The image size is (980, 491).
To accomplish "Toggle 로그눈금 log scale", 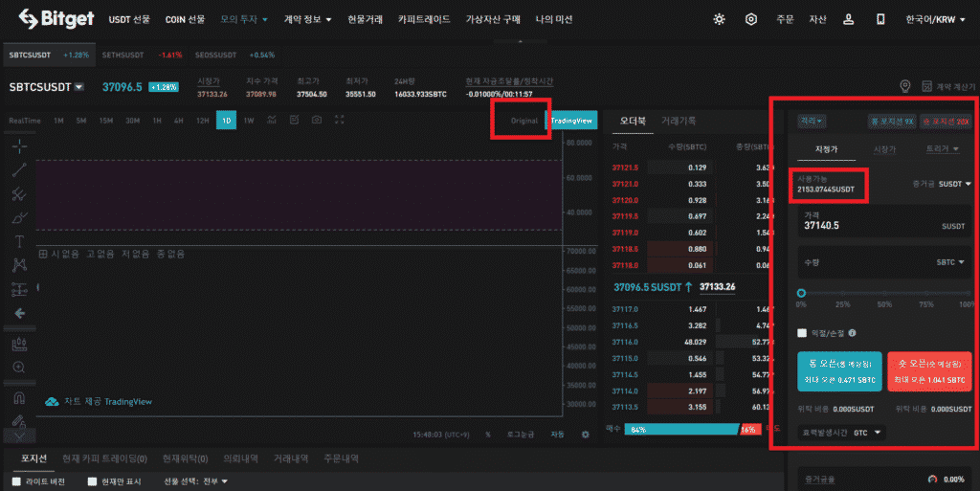I will [521, 435].
